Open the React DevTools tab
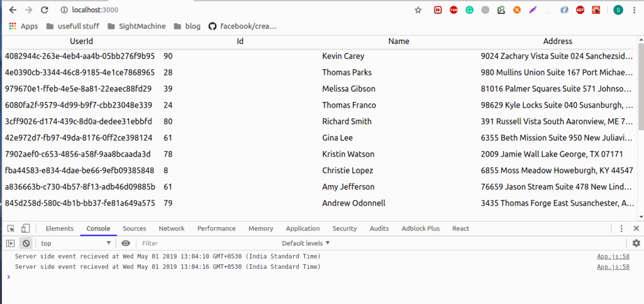Screen dimensions: 644x304 click(x=460, y=228)
